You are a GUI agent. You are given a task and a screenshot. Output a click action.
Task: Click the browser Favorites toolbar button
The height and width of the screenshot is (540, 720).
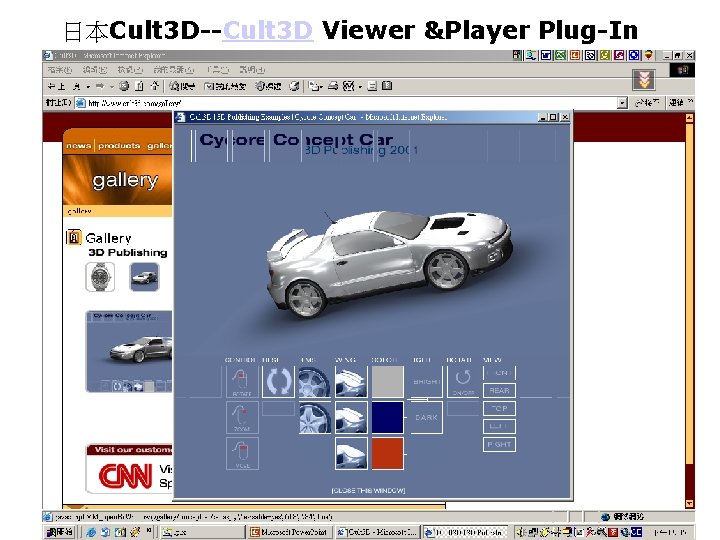(x=225, y=86)
